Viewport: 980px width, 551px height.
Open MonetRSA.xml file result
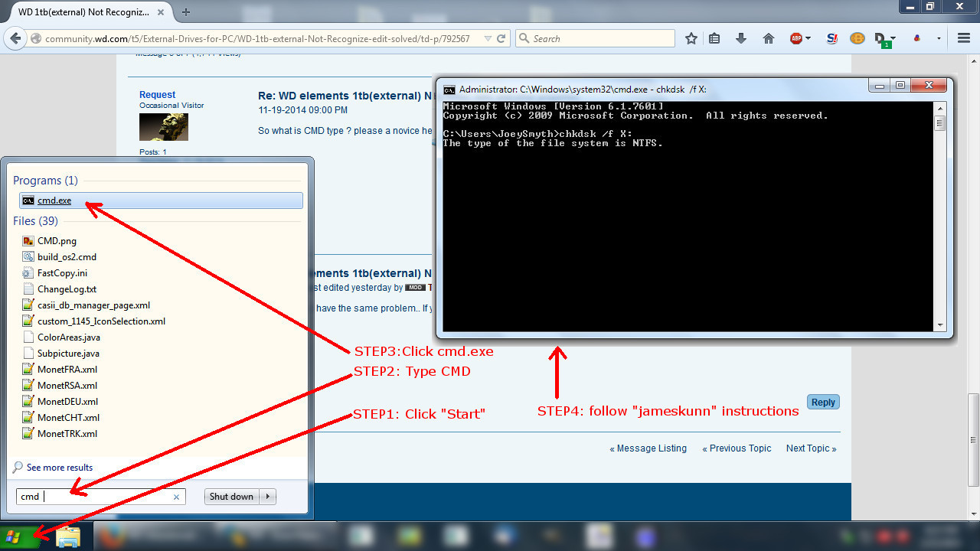pos(67,386)
